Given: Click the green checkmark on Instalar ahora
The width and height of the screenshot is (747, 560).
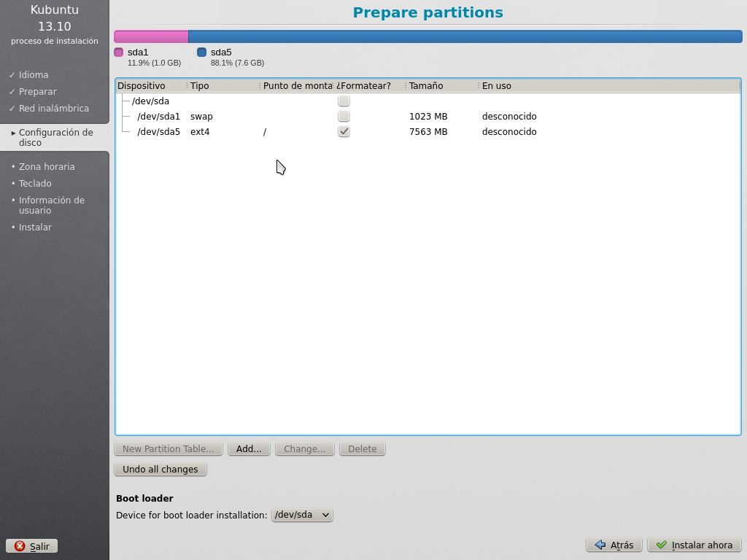Looking at the screenshot, I should [x=661, y=545].
